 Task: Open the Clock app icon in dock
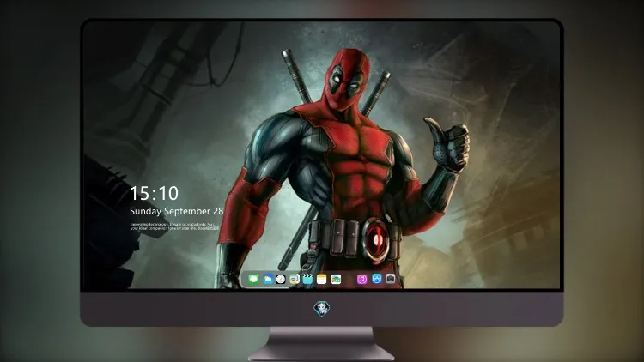coord(281,280)
